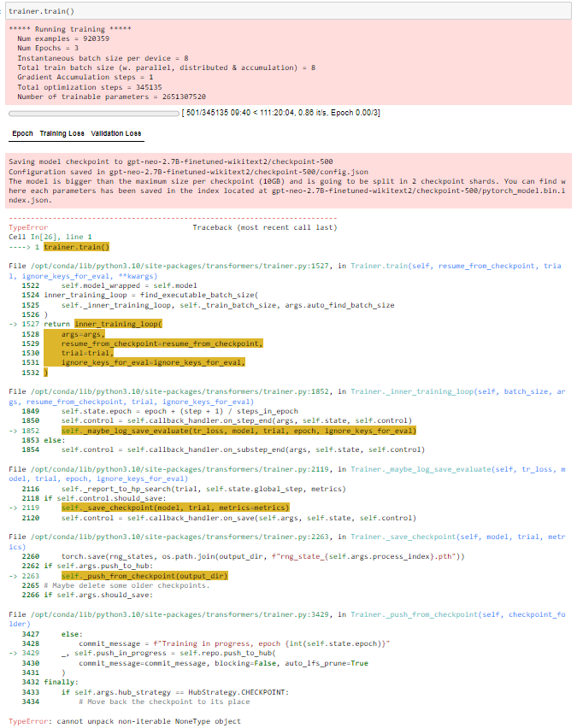Image resolution: width=577 pixels, height=728 pixels.
Task: Click 'Maybe delete some older checkpoints' comment
Action: pyautogui.click(x=127, y=585)
